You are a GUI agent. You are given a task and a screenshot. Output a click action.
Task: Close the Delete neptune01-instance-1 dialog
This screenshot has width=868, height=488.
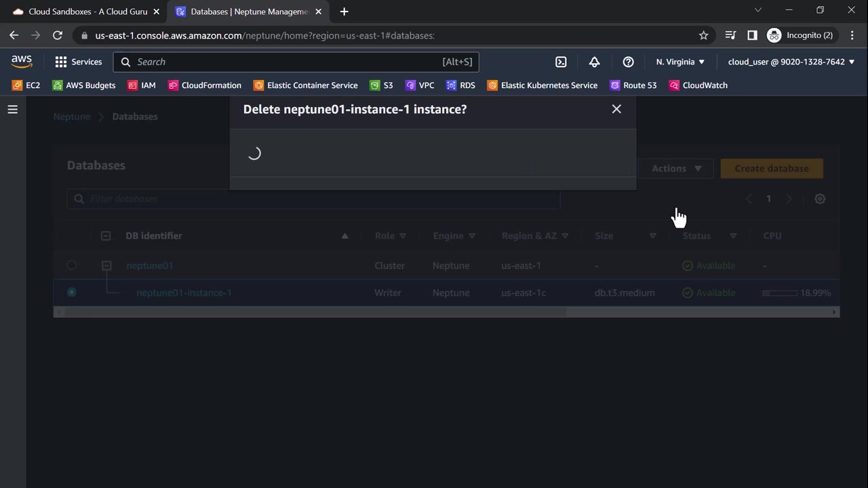pyautogui.click(x=616, y=109)
